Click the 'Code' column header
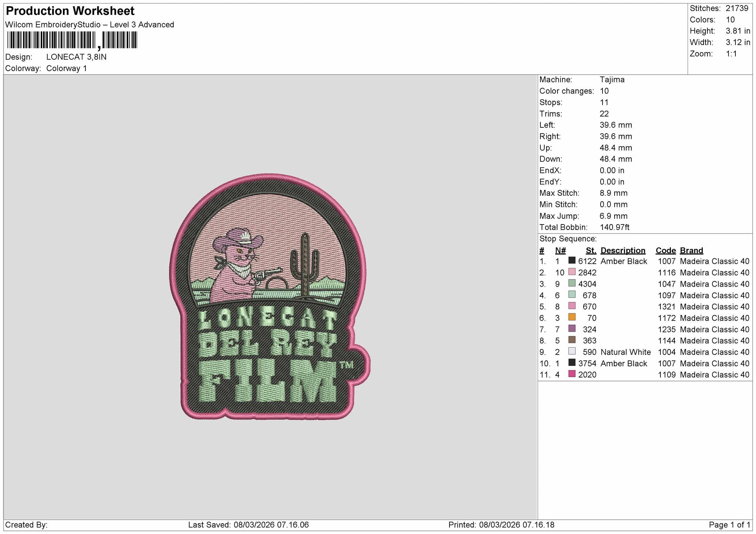Screen dimensions: 756x534 (665, 250)
